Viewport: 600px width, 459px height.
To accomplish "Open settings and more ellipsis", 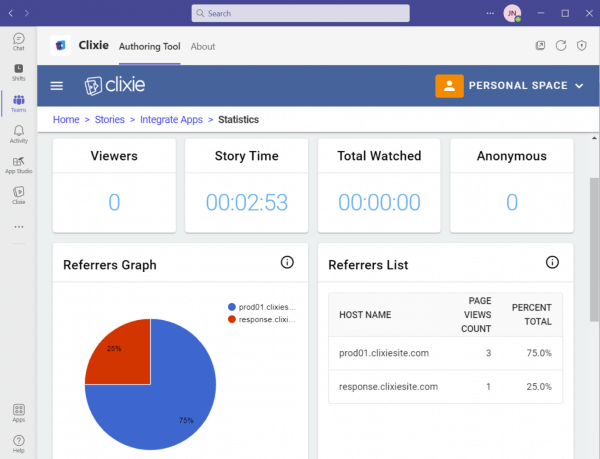I will 490,13.
